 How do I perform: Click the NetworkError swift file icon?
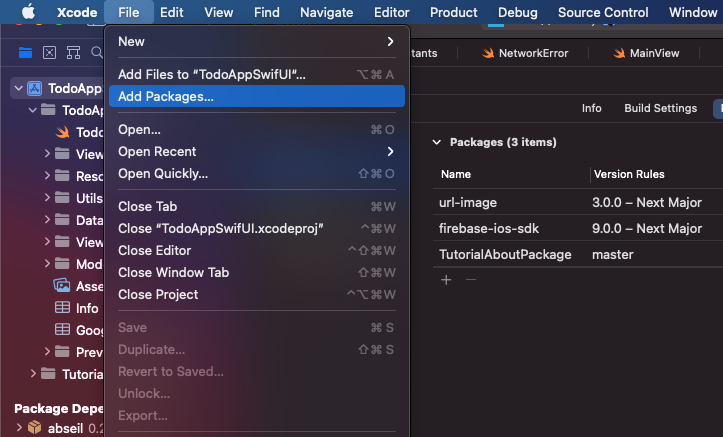pyautogui.click(x=488, y=53)
